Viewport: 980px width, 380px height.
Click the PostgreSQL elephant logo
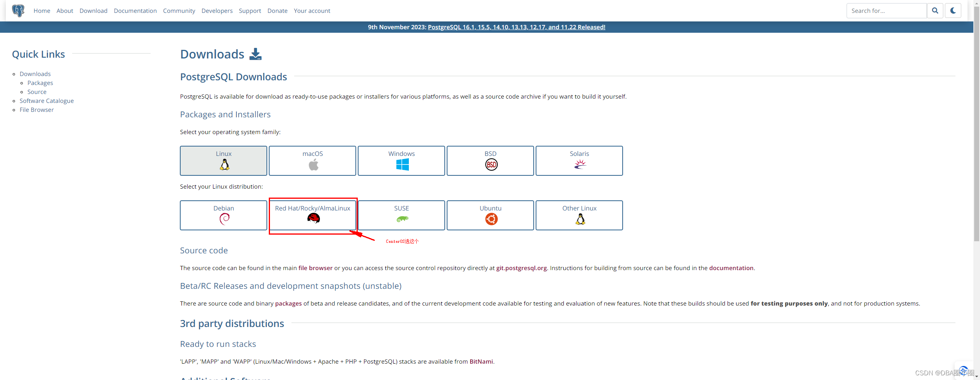point(18,11)
